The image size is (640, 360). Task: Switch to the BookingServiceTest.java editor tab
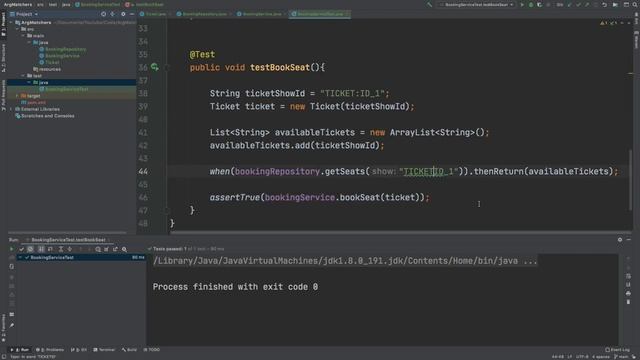pyautogui.click(x=320, y=14)
